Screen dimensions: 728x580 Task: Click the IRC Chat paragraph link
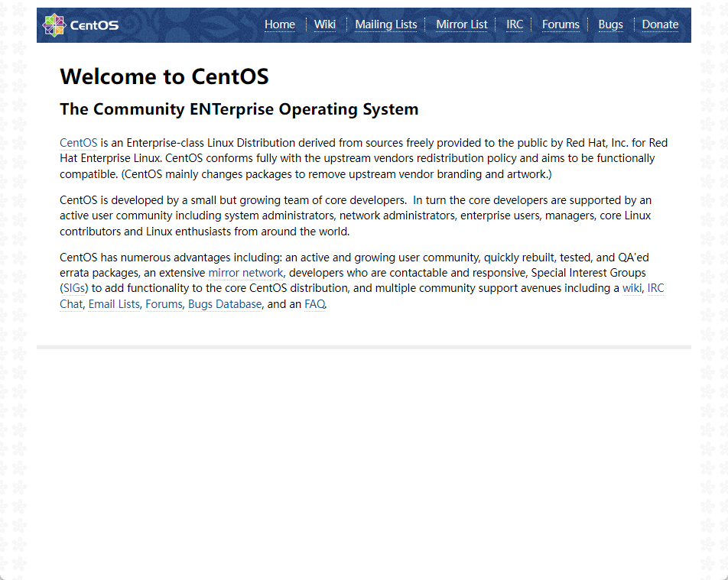655,288
